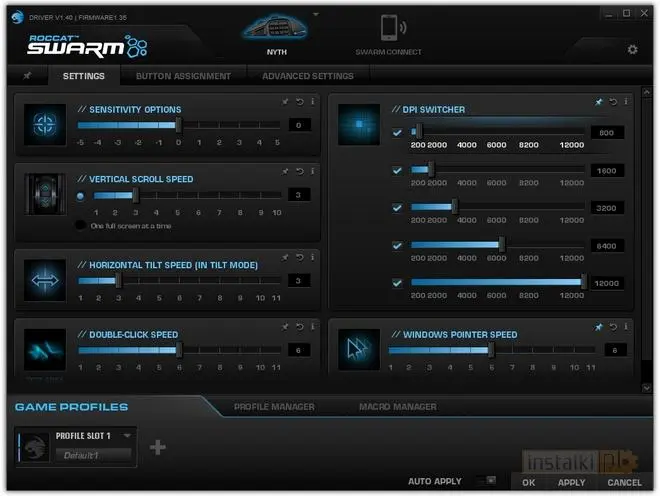Image resolution: width=660 pixels, height=496 pixels.
Task: Click the scrollbar down arrow
Action: pyautogui.click(x=647, y=388)
